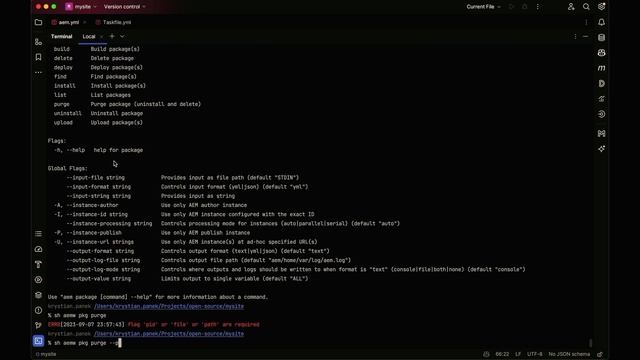Open the lower mysite path link above prompt

click(x=169, y=334)
